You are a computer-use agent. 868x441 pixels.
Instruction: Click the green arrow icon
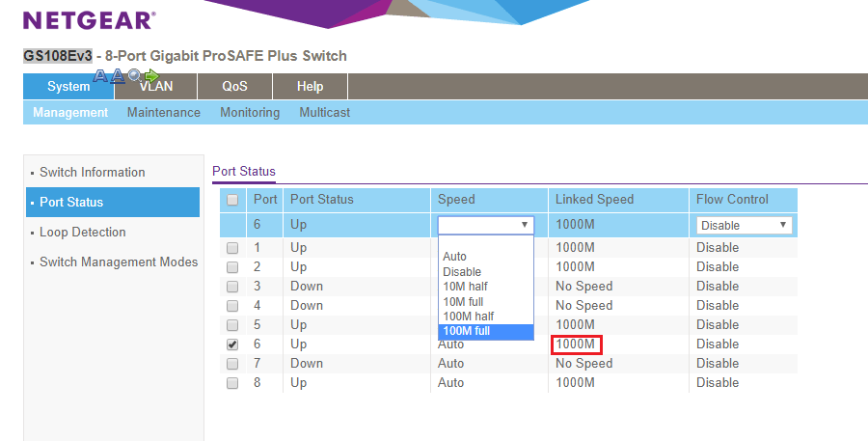(151, 76)
